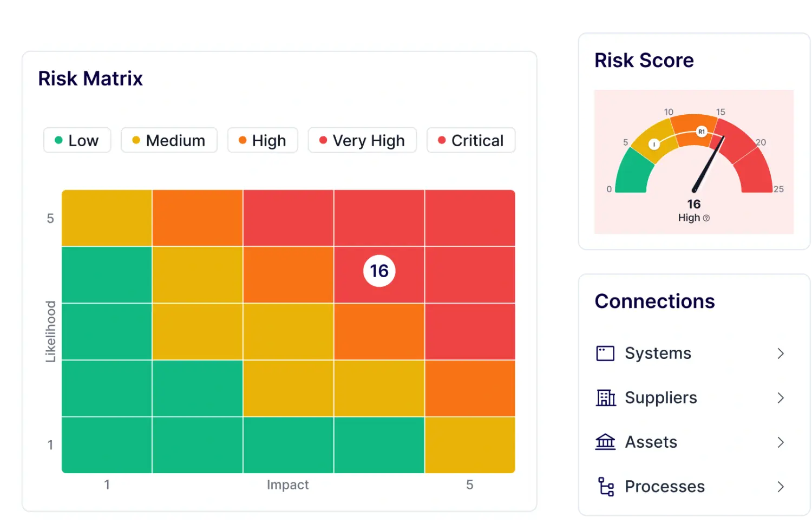
Task: Click the R1 marker on the gauge
Action: coord(702,132)
